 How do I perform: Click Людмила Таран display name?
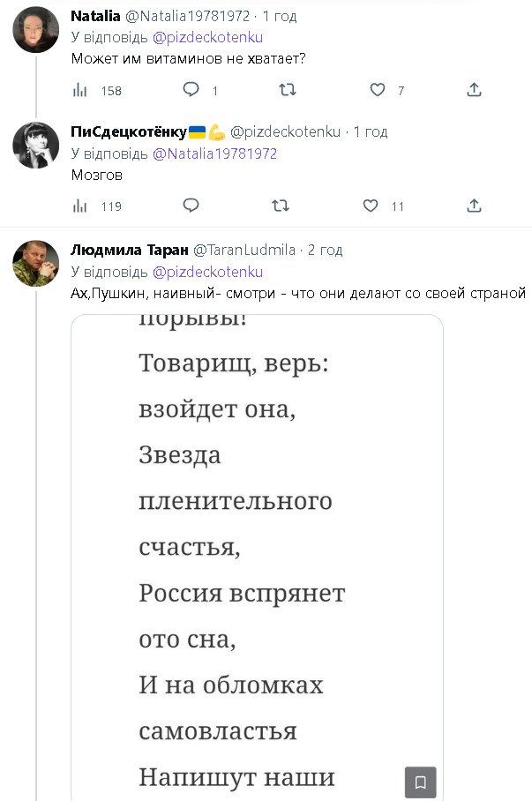coord(129,250)
